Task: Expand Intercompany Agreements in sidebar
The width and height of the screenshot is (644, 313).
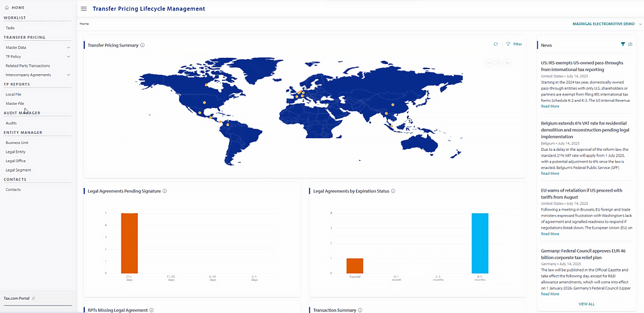Action: 69,75
